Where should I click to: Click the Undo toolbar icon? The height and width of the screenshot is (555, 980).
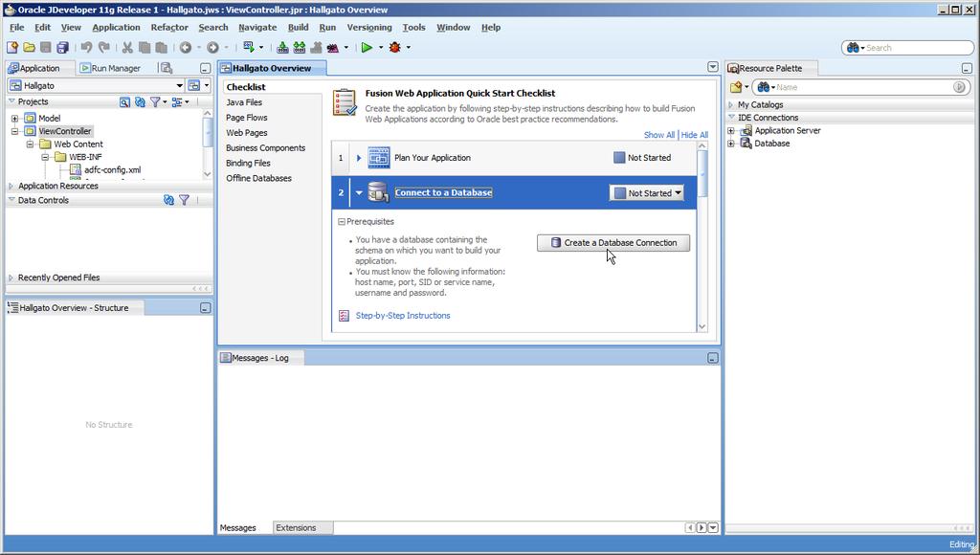(86, 48)
